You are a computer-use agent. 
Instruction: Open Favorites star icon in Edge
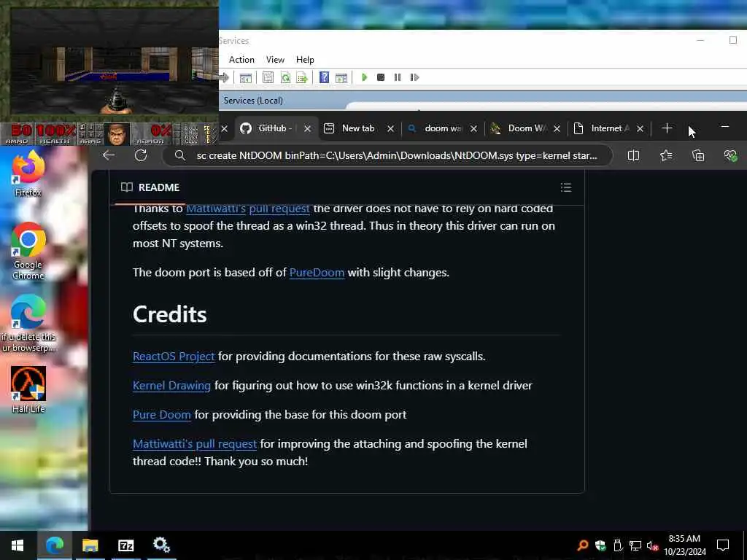coord(666,156)
